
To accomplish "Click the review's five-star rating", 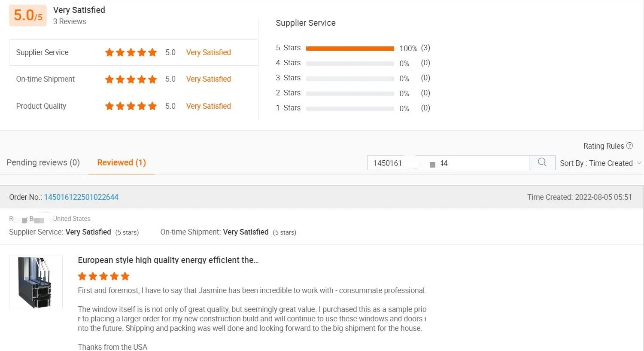I will pos(103,276).
